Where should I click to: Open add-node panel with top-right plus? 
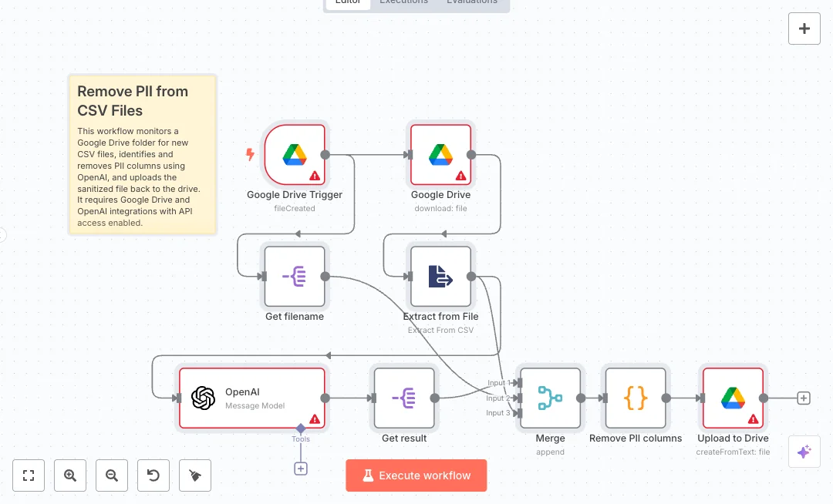[804, 29]
